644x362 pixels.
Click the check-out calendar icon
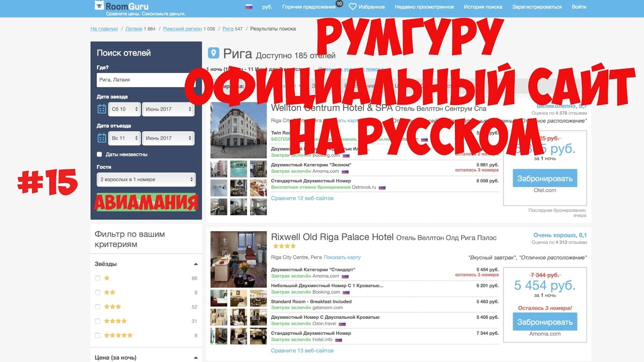click(102, 138)
